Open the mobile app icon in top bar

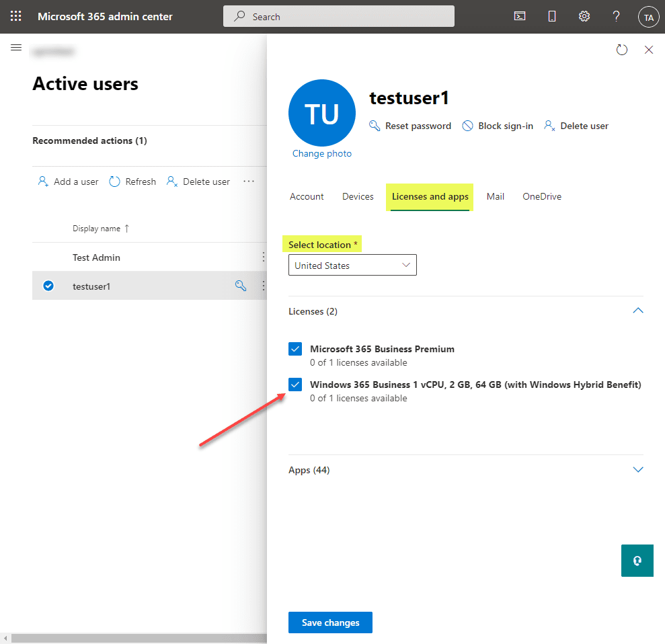[x=551, y=16]
